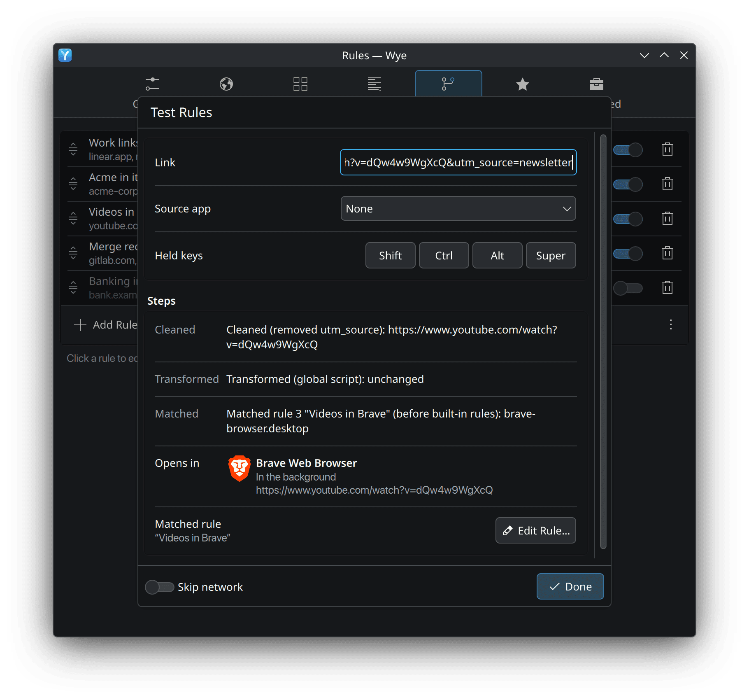Click the Matched rule 3 step text
This screenshot has width=749, height=700.
pyautogui.click(x=381, y=421)
